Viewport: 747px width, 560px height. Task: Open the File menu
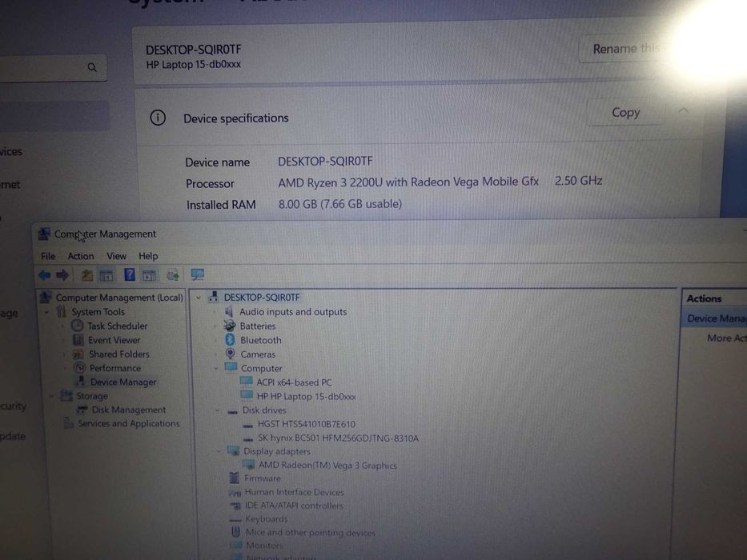pos(48,256)
